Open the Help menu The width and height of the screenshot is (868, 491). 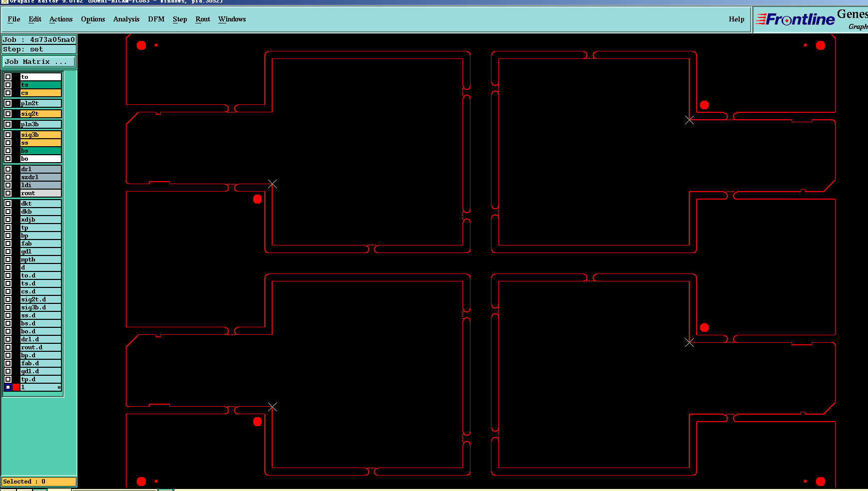coord(736,19)
